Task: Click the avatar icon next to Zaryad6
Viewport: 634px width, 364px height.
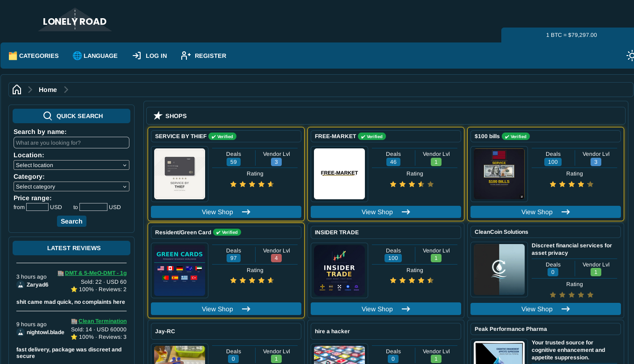Action: (21, 285)
